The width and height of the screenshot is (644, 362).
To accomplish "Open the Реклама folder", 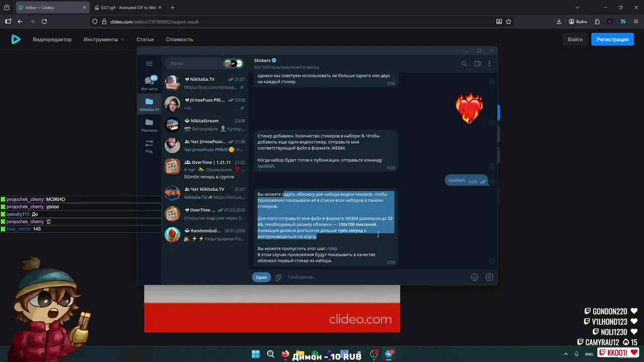I will click(149, 125).
